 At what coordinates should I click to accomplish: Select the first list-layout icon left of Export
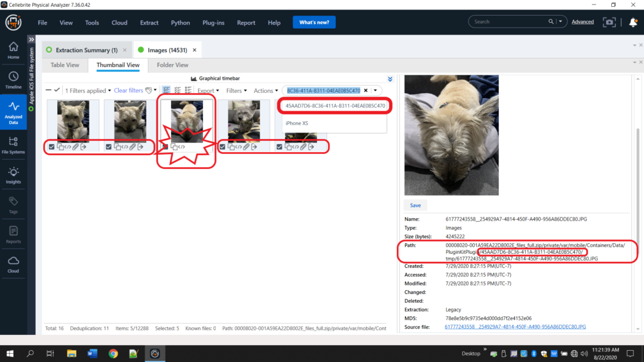(x=166, y=90)
